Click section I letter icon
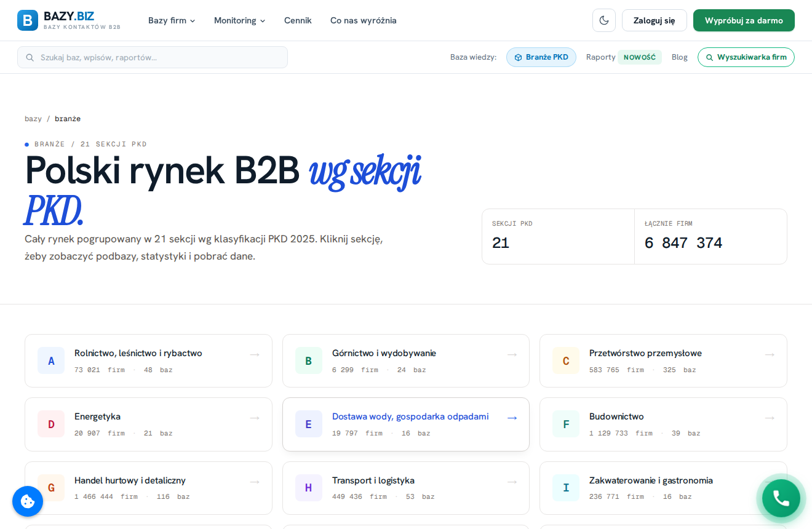 click(566, 488)
